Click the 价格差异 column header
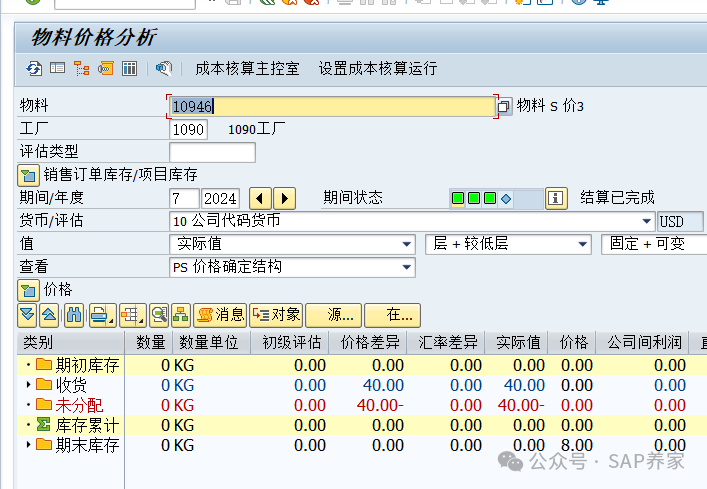707x489 pixels. pos(368,343)
